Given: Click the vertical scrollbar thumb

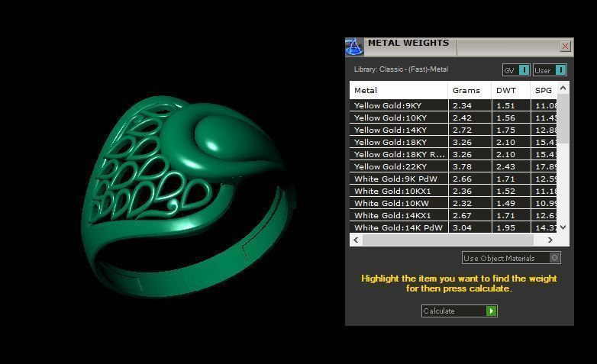Looking at the screenshot, I should pos(563,119).
